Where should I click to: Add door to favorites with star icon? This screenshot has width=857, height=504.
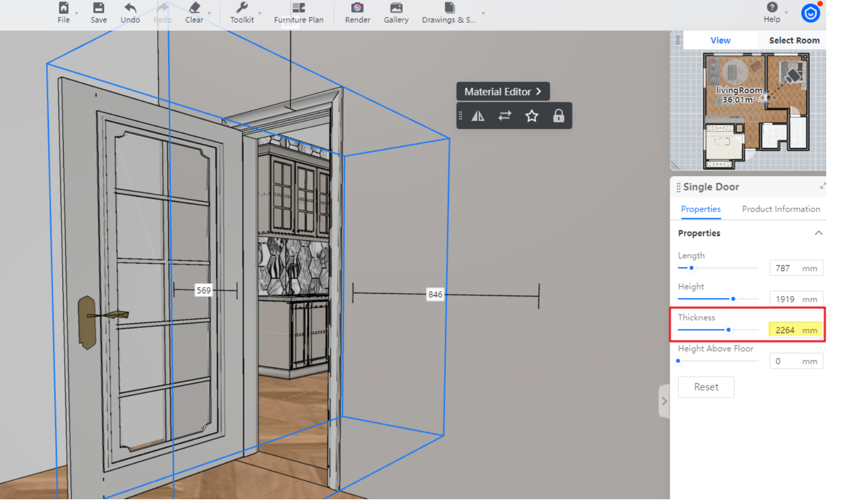[x=532, y=116]
